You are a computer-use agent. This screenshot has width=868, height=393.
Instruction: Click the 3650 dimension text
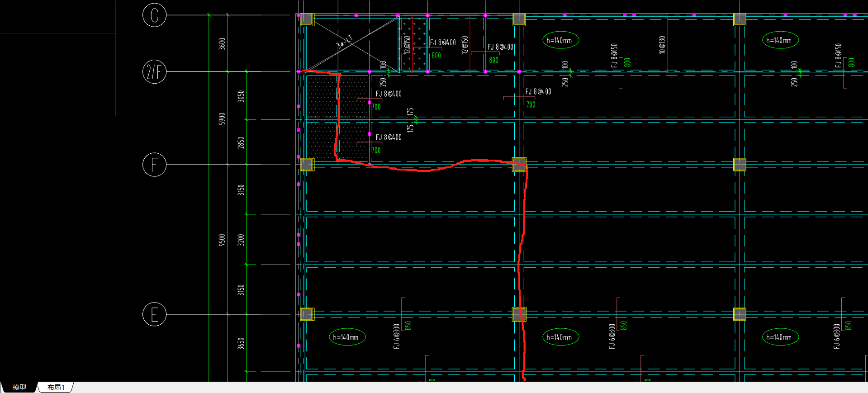coord(241,343)
